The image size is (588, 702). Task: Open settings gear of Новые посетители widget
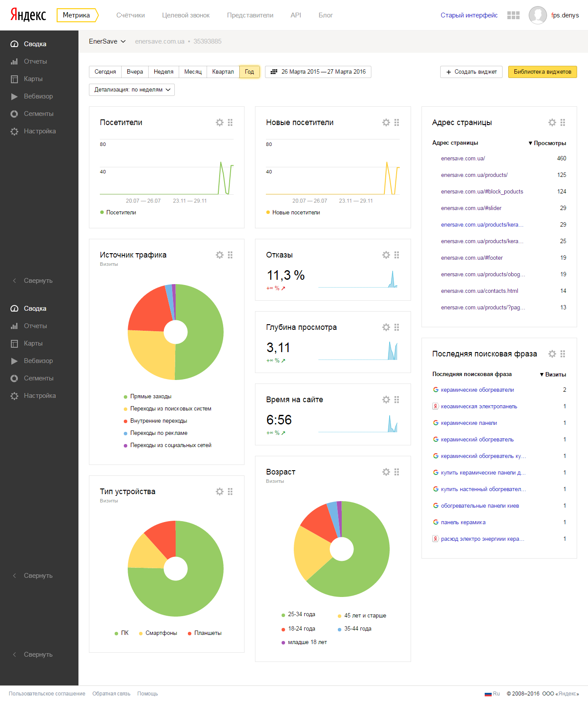point(386,122)
